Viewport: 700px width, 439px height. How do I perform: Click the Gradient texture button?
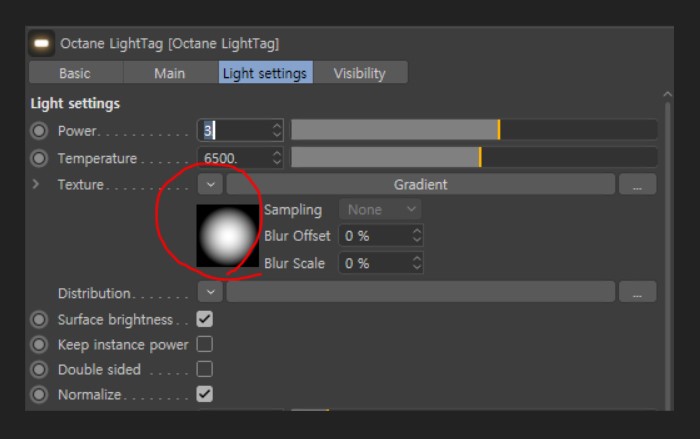tap(421, 184)
